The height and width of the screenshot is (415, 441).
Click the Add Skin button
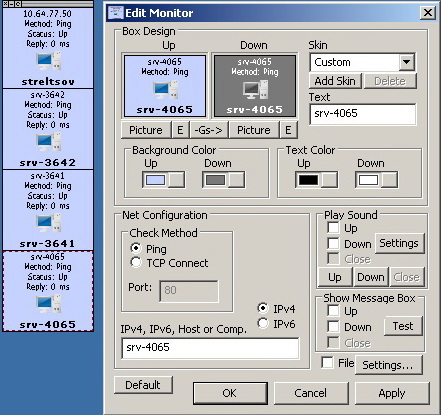click(335, 81)
